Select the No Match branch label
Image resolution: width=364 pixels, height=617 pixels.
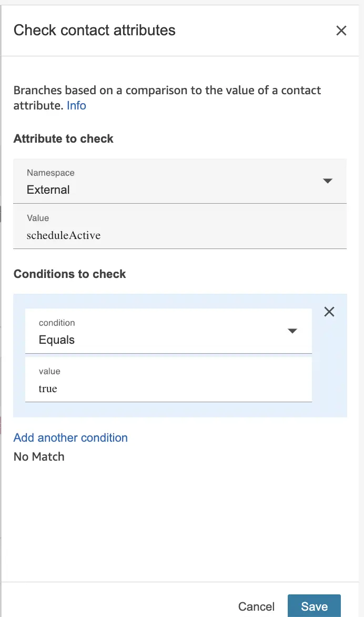[38, 456]
